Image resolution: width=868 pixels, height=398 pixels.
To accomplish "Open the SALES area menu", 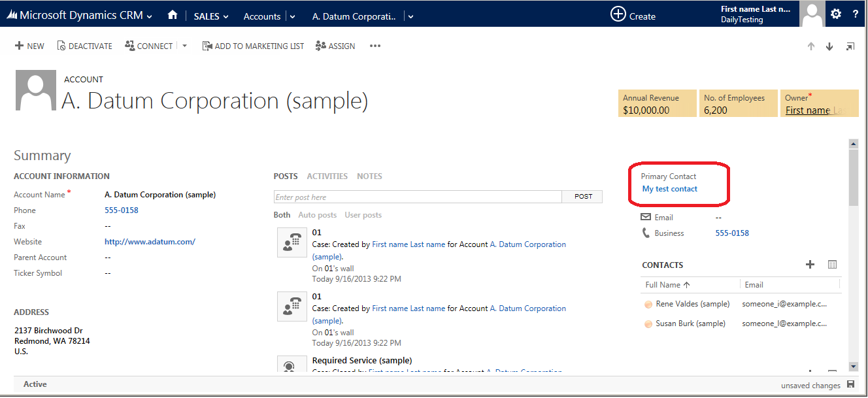I will (211, 16).
